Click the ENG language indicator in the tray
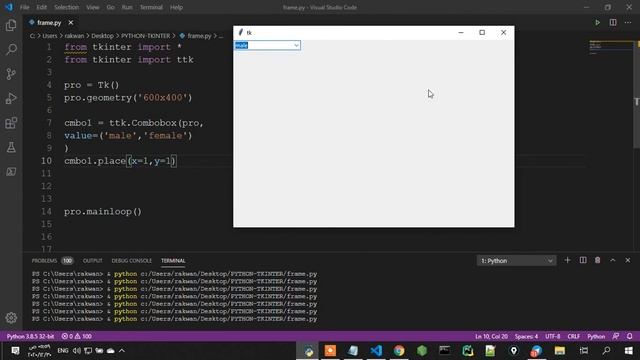 pyautogui.click(x=62, y=351)
